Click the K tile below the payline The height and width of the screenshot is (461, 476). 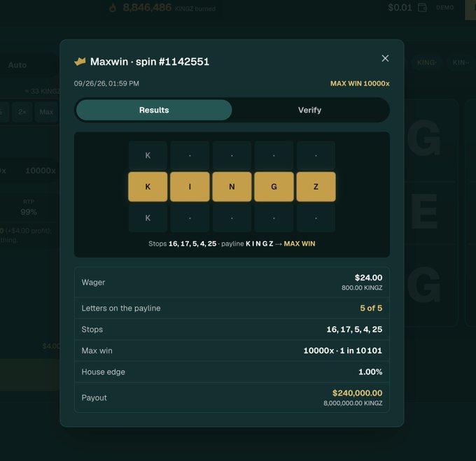tap(148, 218)
